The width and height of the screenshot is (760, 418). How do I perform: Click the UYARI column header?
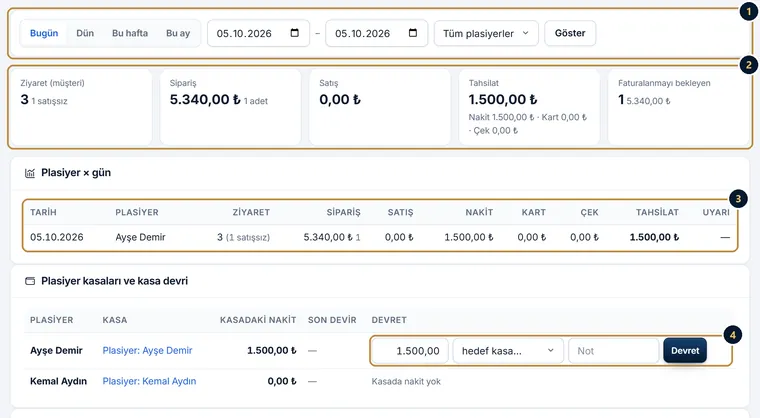(x=716, y=212)
